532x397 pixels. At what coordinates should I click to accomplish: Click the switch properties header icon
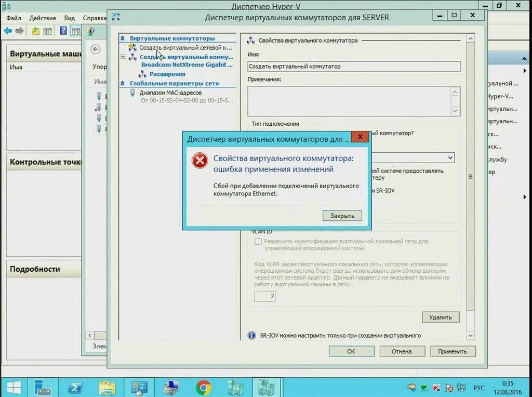coord(251,41)
